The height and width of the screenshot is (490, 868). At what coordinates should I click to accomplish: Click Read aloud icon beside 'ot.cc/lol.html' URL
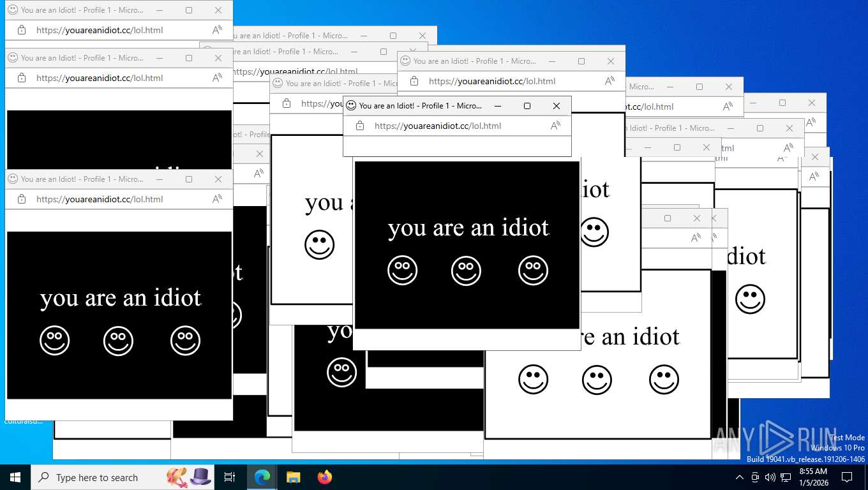coord(728,107)
